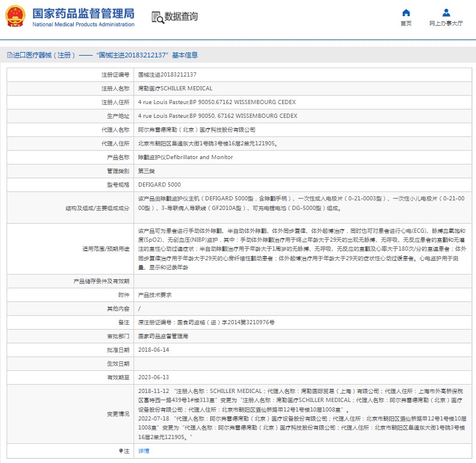
Task: Click the 注册人住所 label
Action: (x=116, y=102)
